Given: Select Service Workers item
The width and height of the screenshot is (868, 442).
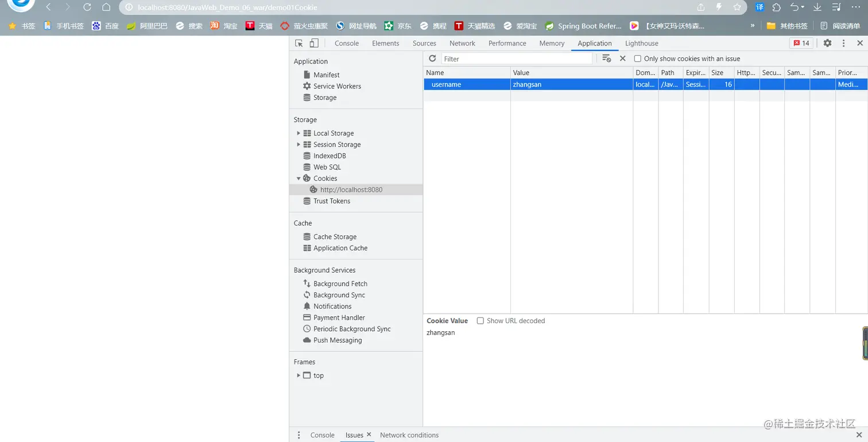Looking at the screenshot, I should pyautogui.click(x=337, y=86).
